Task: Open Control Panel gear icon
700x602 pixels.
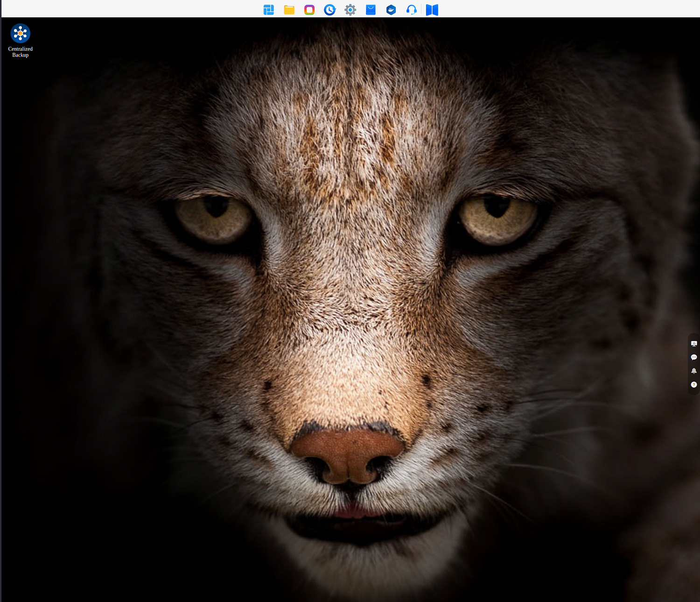Action: coord(350,10)
